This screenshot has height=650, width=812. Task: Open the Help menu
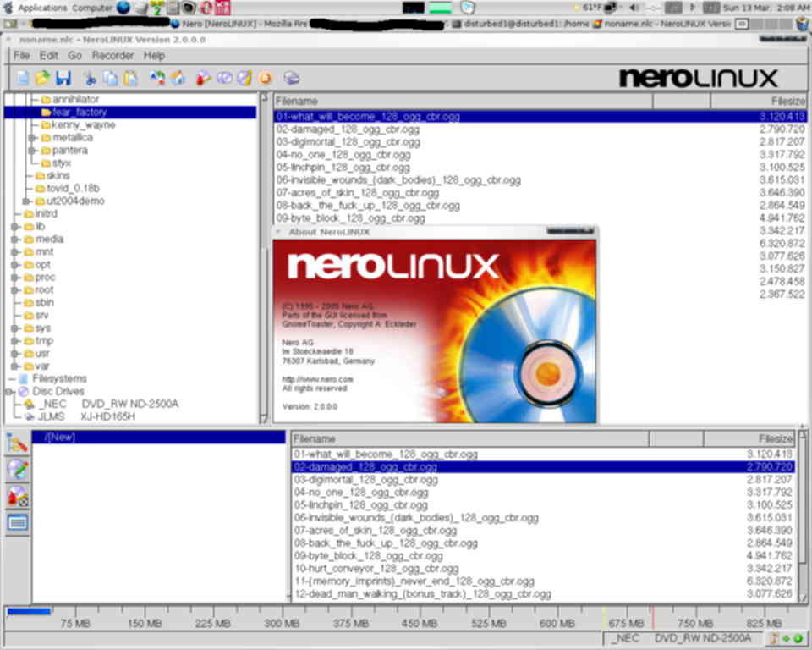154,56
